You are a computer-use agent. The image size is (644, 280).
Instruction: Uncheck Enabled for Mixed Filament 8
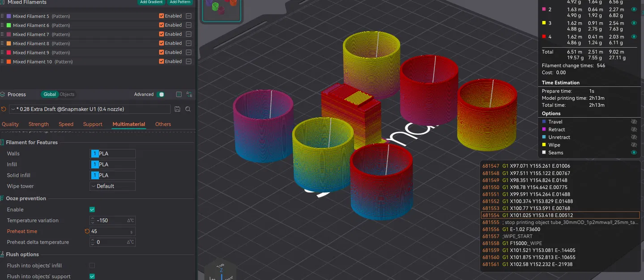(x=162, y=43)
